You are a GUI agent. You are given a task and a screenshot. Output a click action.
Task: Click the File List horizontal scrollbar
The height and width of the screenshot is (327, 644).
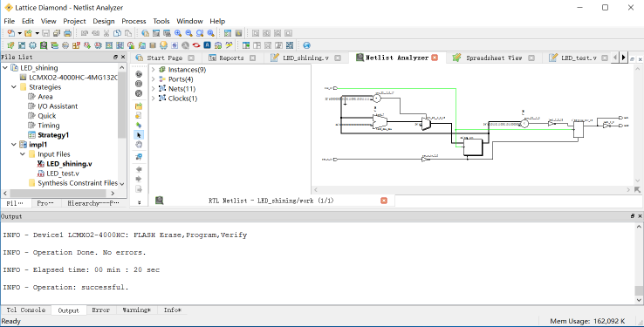[58, 193]
